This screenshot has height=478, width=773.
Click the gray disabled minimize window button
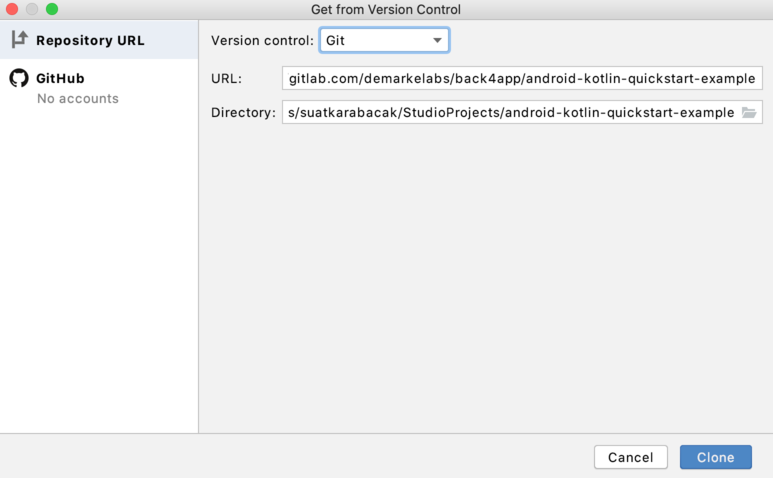coord(32,9)
